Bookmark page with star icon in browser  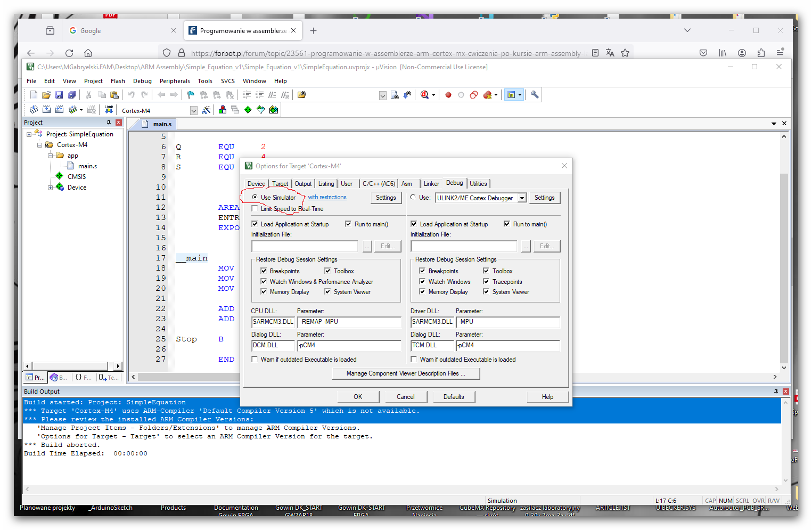coord(625,53)
